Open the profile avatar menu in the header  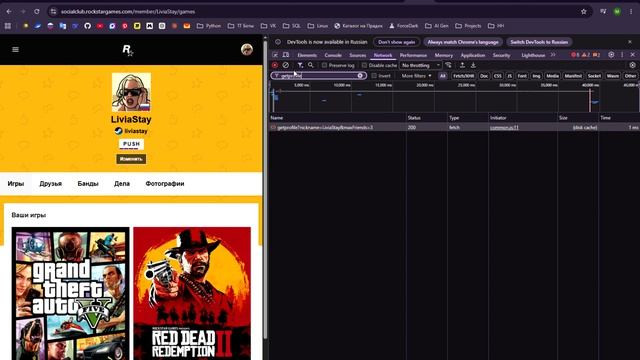(x=247, y=49)
